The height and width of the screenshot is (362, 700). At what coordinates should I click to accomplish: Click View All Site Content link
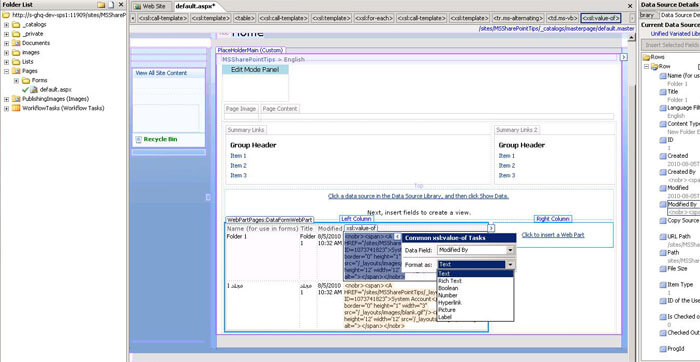tap(161, 73)
